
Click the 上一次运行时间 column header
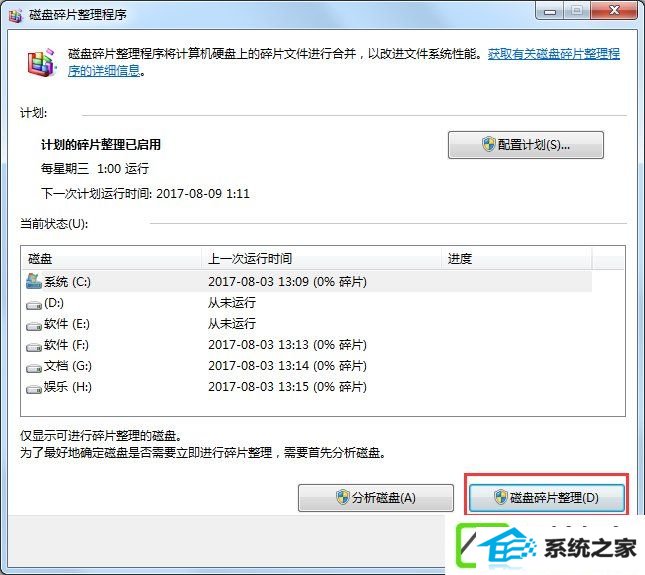point(322,259)
